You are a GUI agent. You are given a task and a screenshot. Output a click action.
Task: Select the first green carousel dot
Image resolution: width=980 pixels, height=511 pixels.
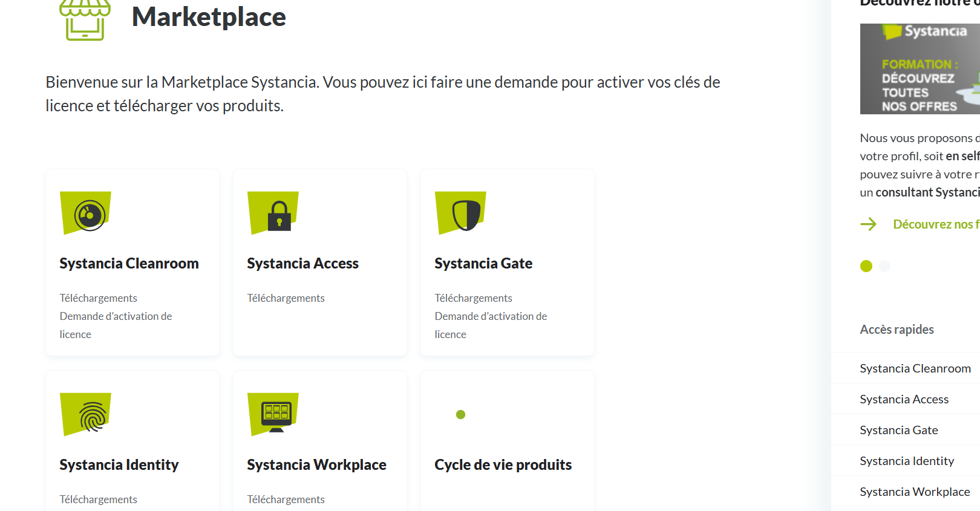(866, 266)
